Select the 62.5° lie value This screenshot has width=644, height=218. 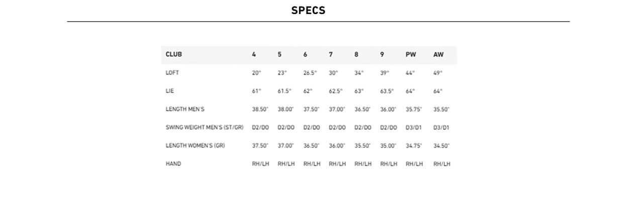pyautogui.click(x=336, y=91)
